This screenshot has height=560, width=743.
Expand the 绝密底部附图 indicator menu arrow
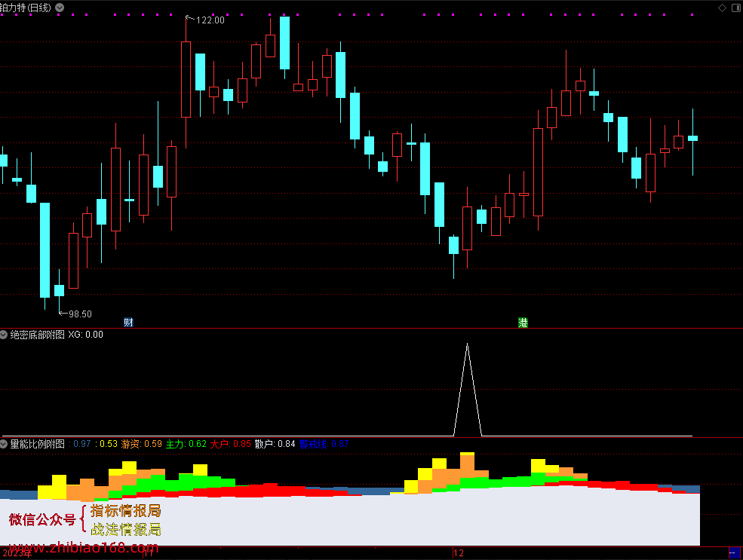[3, 335]
